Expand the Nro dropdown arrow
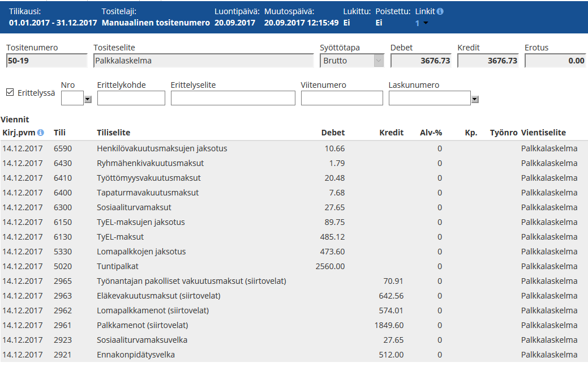The width and height of the screenshot is (588, 366). tap(87, 99)
